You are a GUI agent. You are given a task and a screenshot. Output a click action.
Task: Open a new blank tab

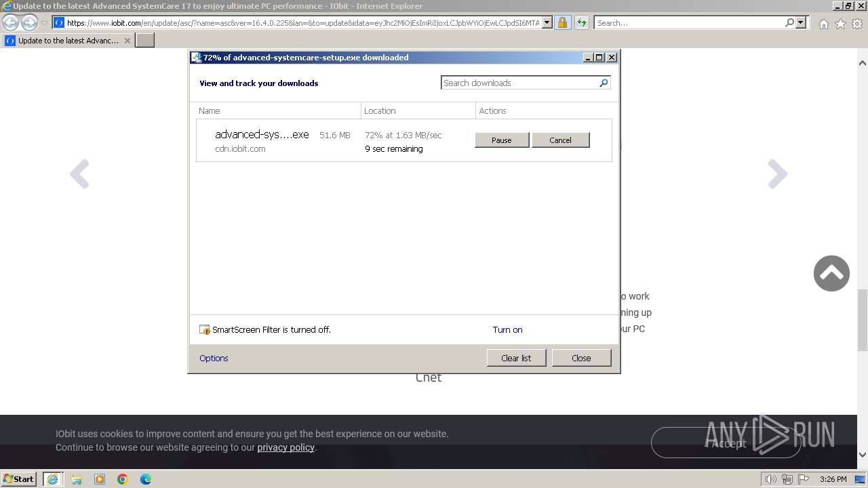145,41
